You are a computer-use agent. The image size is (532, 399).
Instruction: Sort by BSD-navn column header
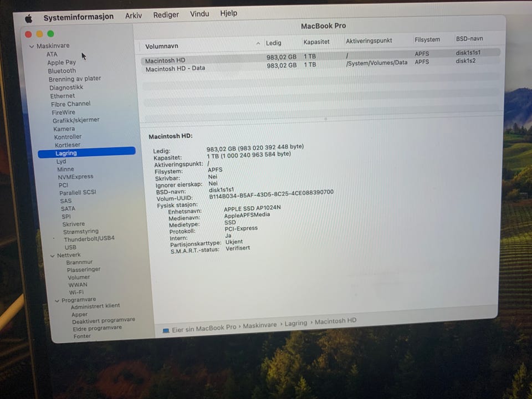click(469, 39)
